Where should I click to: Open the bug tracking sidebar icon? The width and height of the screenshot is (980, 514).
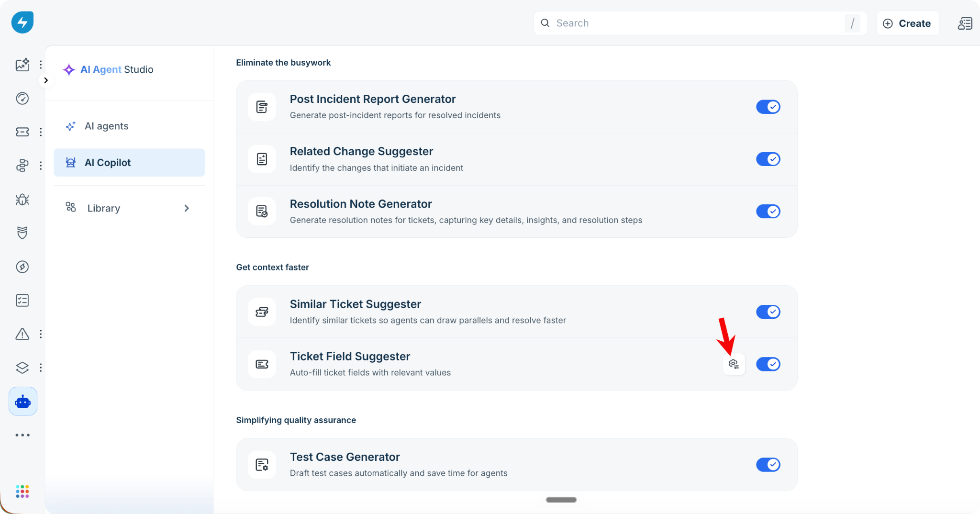point(22,199)
